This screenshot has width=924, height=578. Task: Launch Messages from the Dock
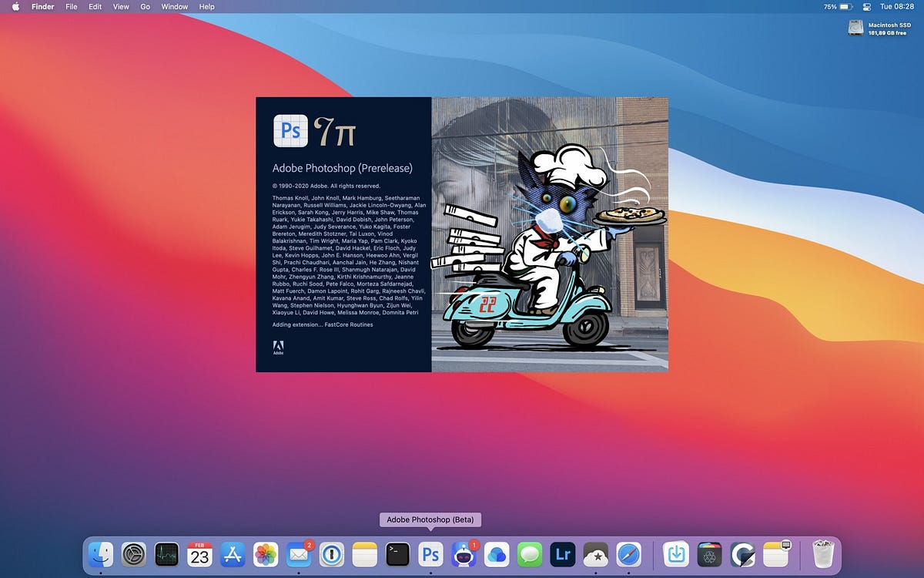coord(530,554)
